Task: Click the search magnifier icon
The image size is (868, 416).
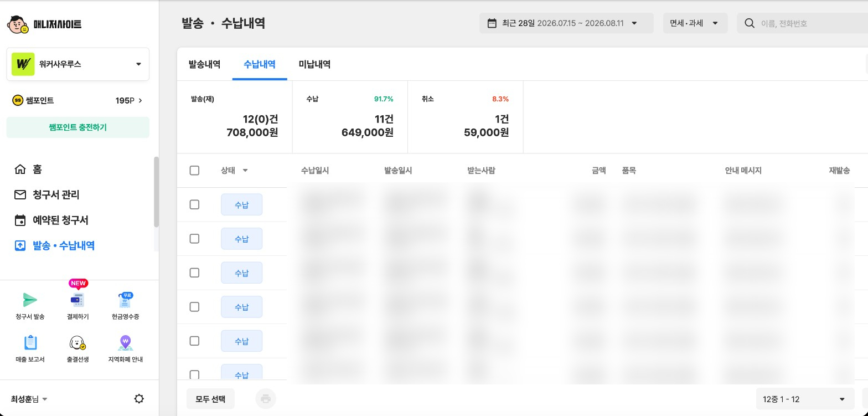Action: coord(750,23)
